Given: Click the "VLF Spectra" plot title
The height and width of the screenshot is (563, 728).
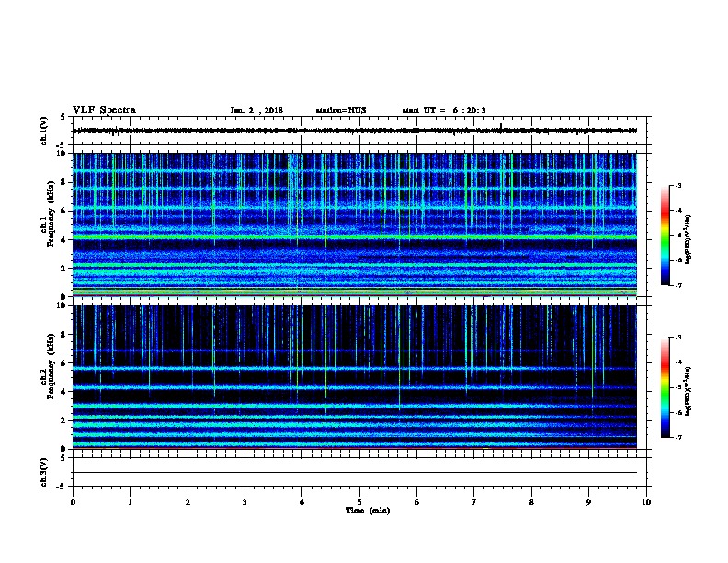Looking at the screenshot, I should coord(104,110).
